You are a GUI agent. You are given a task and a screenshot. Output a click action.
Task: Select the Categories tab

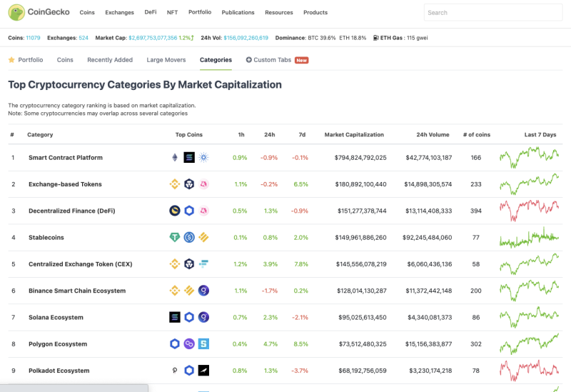[216, 60]
